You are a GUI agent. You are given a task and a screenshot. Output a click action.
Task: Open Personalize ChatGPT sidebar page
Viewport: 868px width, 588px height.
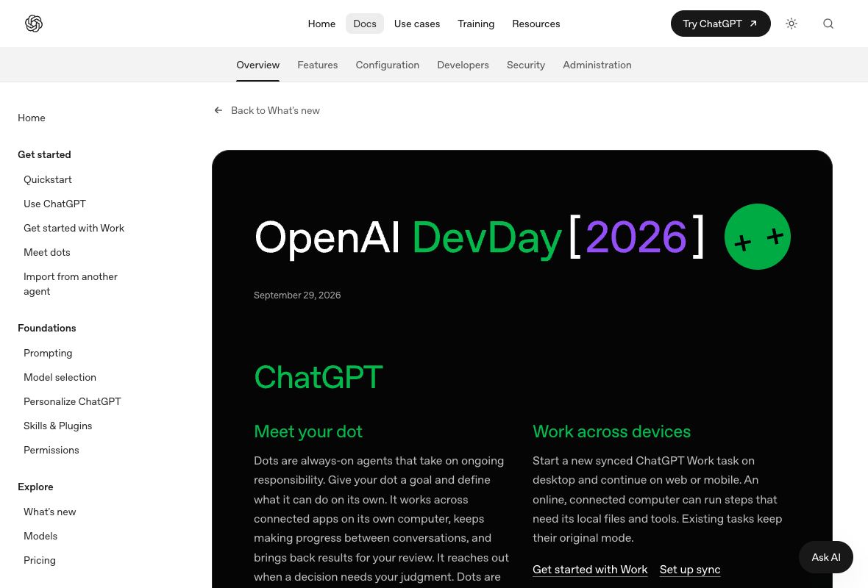[72, 401]
